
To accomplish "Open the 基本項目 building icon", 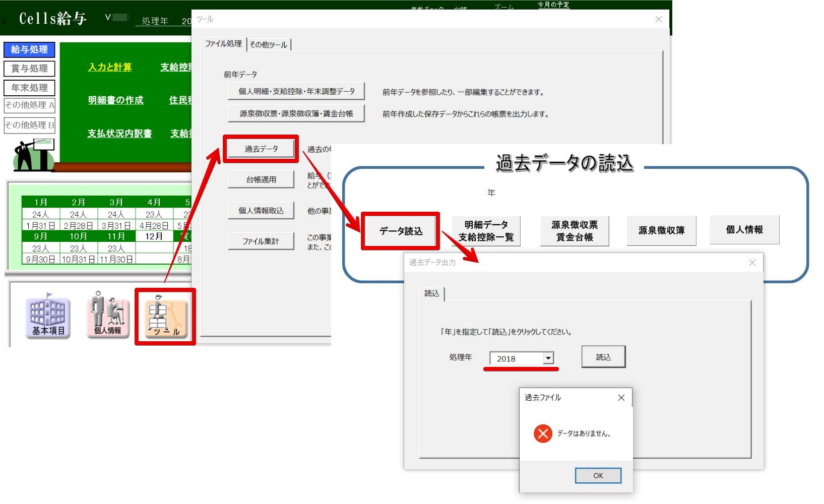I will (x=48, y=316).
